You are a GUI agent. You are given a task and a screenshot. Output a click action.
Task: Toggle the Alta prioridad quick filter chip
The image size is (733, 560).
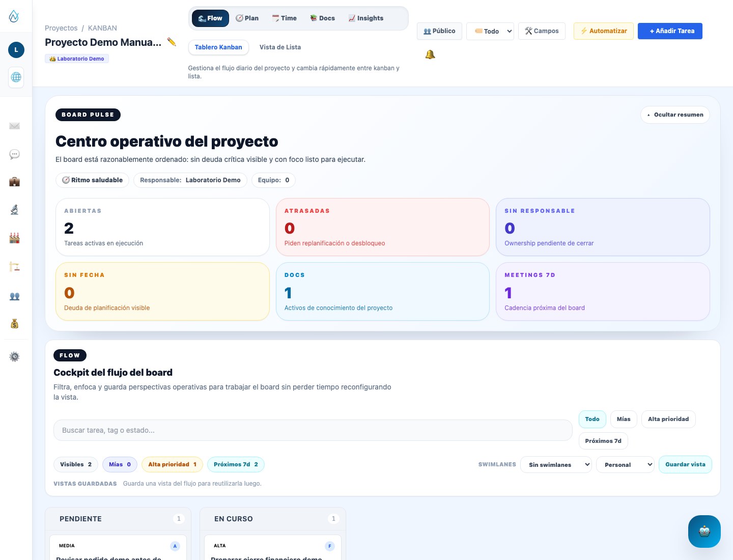click(668, 419)
